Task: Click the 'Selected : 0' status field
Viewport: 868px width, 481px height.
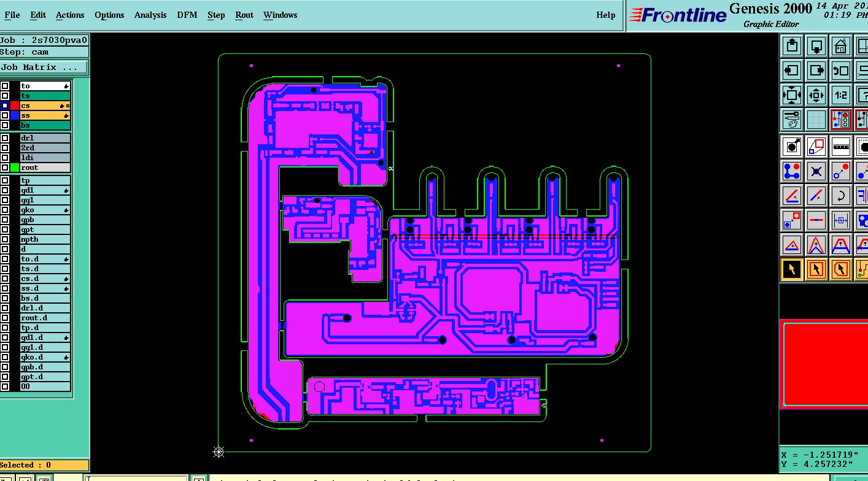Action: 44,465
